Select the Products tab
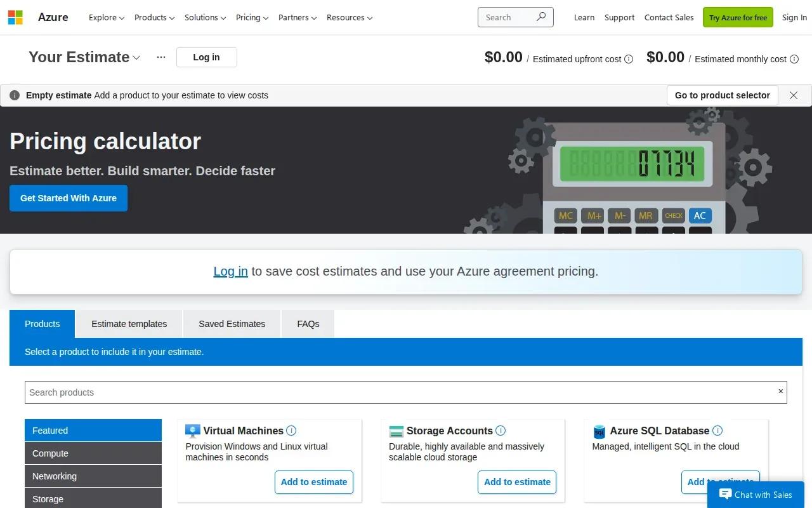 [x=43, y=324]
